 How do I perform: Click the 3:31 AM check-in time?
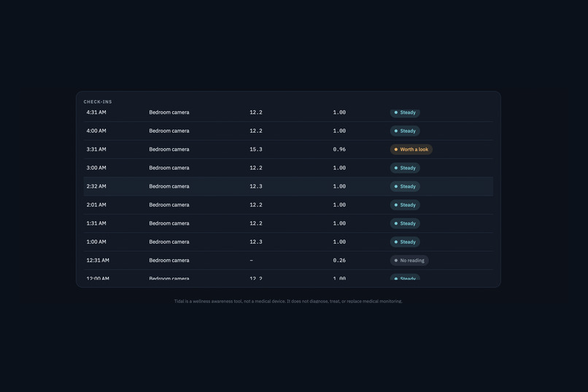(96, 150)
